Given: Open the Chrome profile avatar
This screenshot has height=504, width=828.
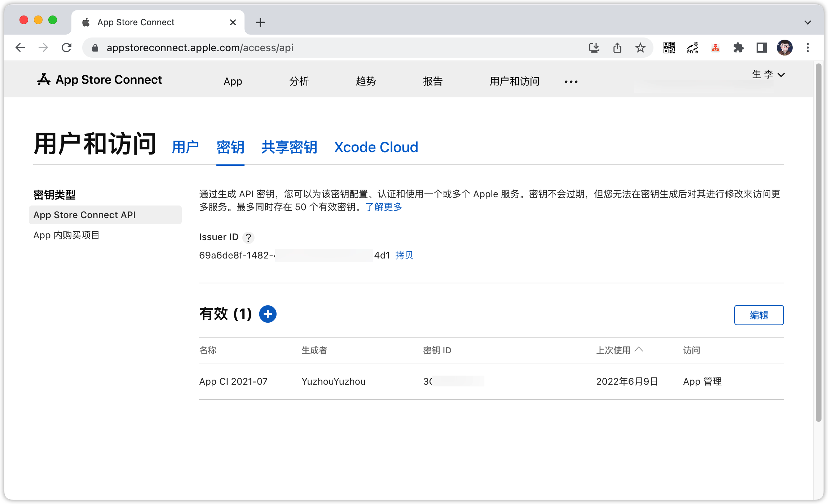Looking at the screenshot, I should (785, 48).
